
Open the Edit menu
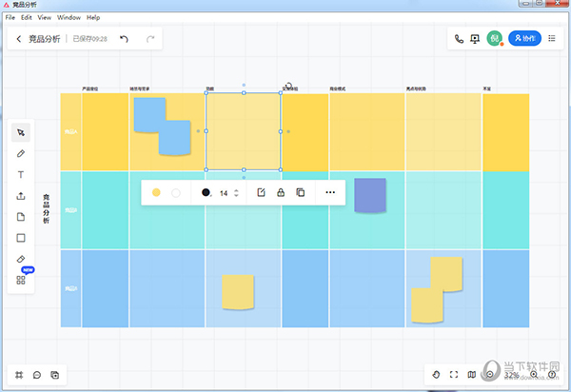click(26, 17)
